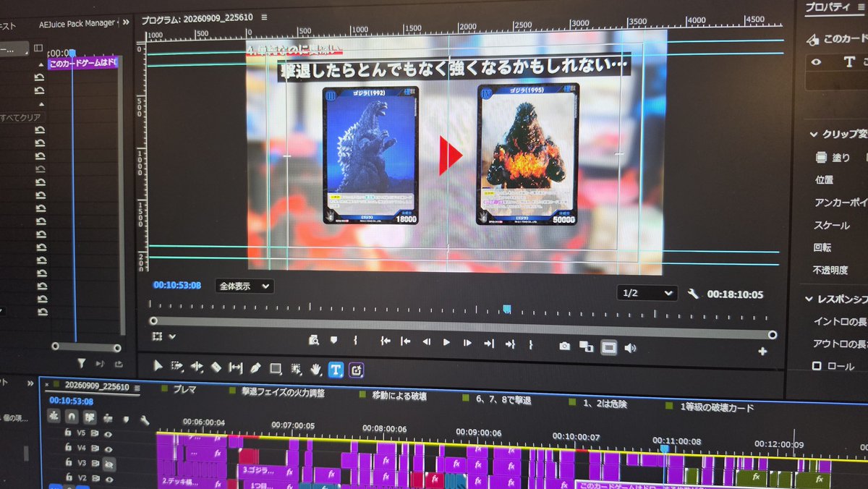Viewport: 868px width, 489px height.
Task: Add a marker in Program monitor
Action: click(333, 340)
